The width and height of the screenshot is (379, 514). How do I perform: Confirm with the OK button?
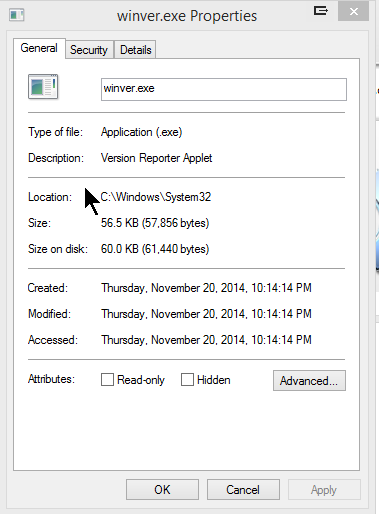coord(162,490)
